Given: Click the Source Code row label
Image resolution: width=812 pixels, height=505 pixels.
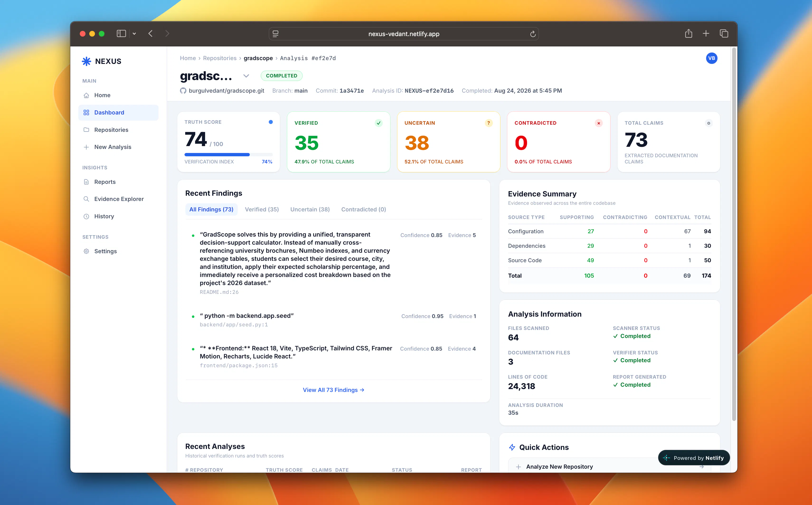Looking at the screenshot, I should click(x=525, y=260).
